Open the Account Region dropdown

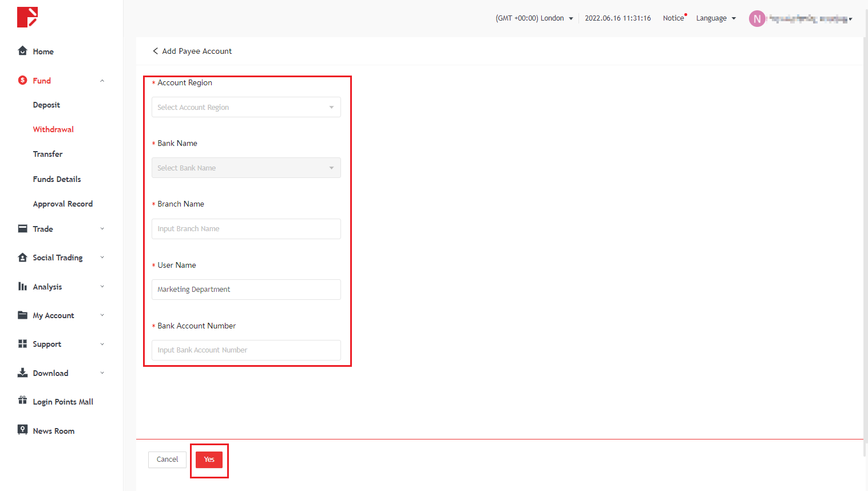246,107
